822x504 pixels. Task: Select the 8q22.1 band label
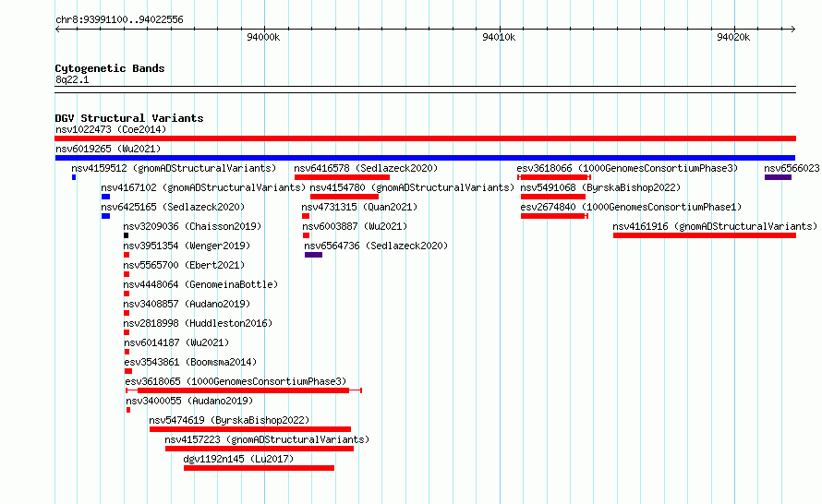(x=72, y=79)
